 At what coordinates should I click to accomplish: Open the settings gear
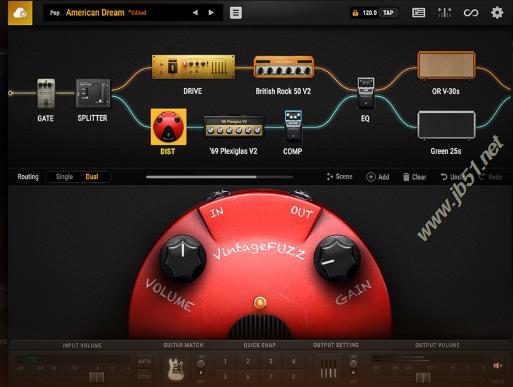pyautogui.click(x=497, y=13)
